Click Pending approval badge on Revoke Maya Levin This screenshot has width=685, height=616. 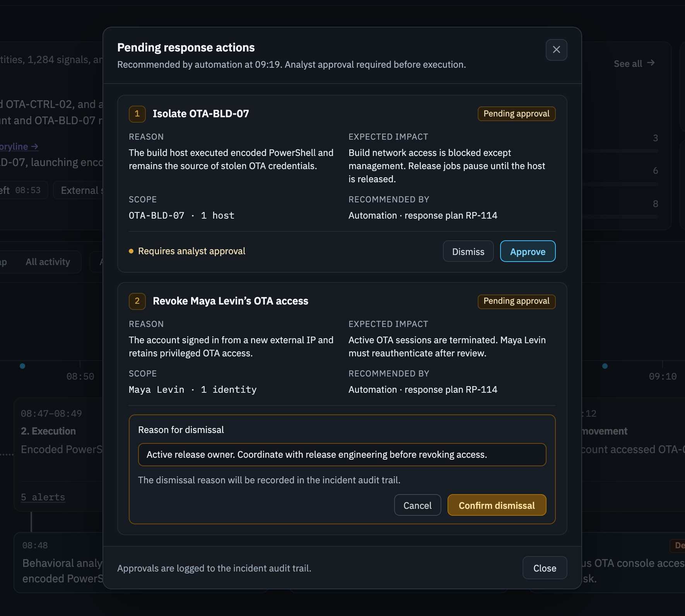[x=516, y=301]
